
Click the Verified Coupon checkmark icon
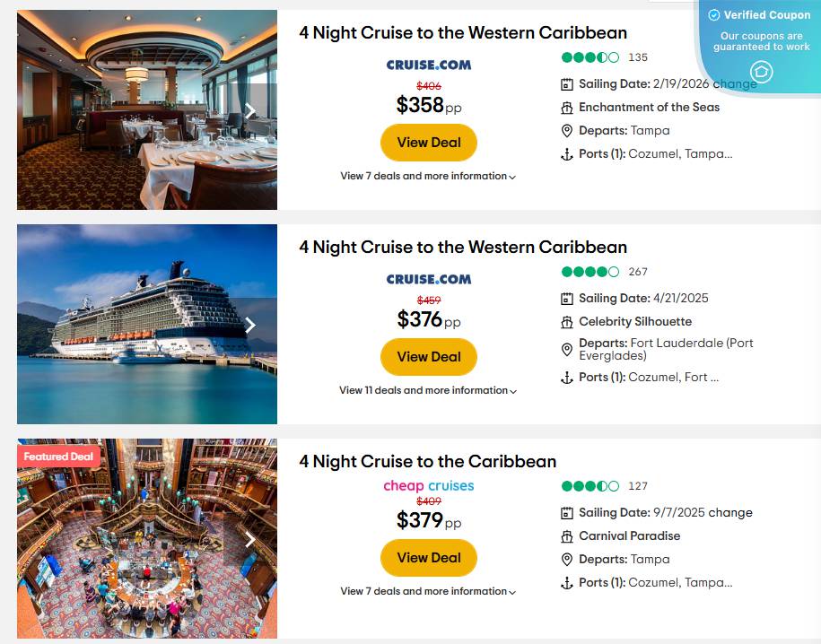click(713, 14)
